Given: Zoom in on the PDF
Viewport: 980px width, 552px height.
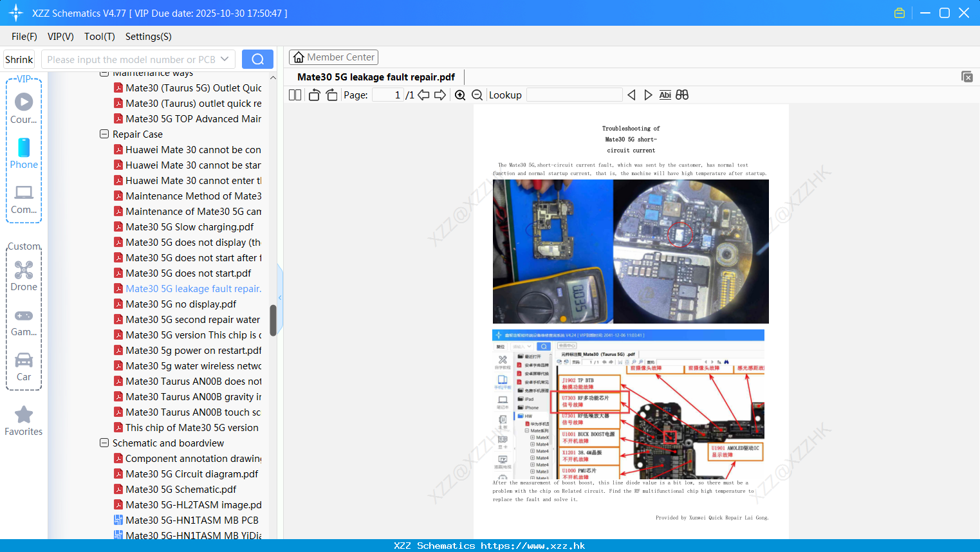Looking at the screenshot, I should (x=460, y=95).
